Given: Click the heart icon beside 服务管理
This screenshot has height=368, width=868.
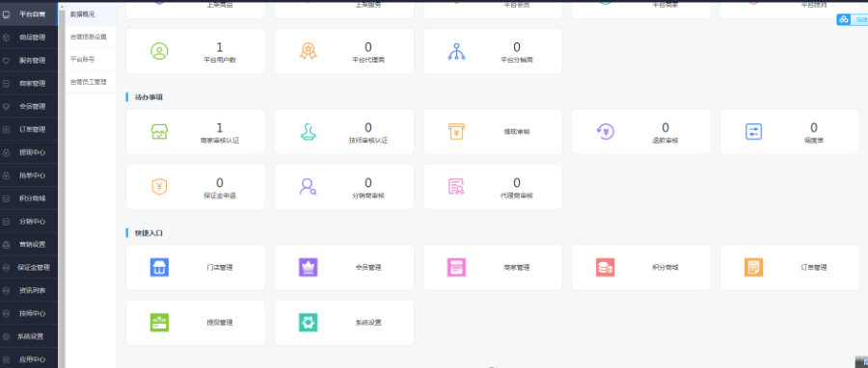Looking at the screenshot, I should (x=6, y=61).
